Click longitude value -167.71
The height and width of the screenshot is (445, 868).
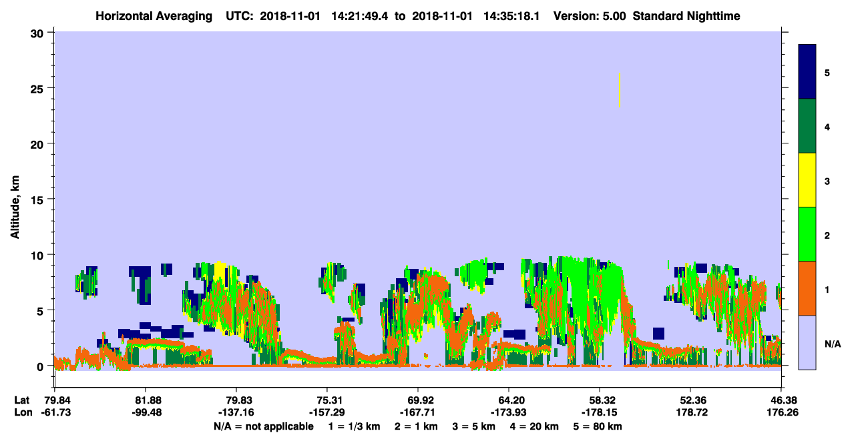tap(418, 412)
